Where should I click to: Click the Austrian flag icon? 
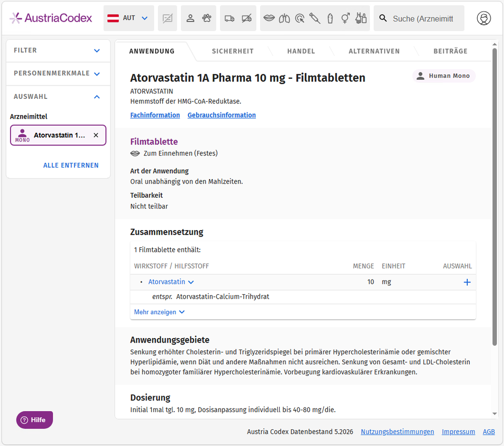(113, 18)
